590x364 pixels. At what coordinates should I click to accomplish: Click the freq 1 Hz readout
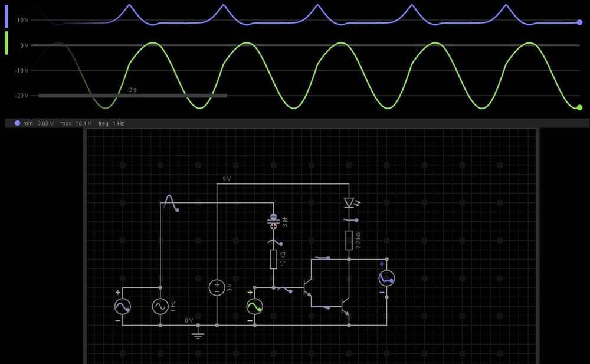112,123
